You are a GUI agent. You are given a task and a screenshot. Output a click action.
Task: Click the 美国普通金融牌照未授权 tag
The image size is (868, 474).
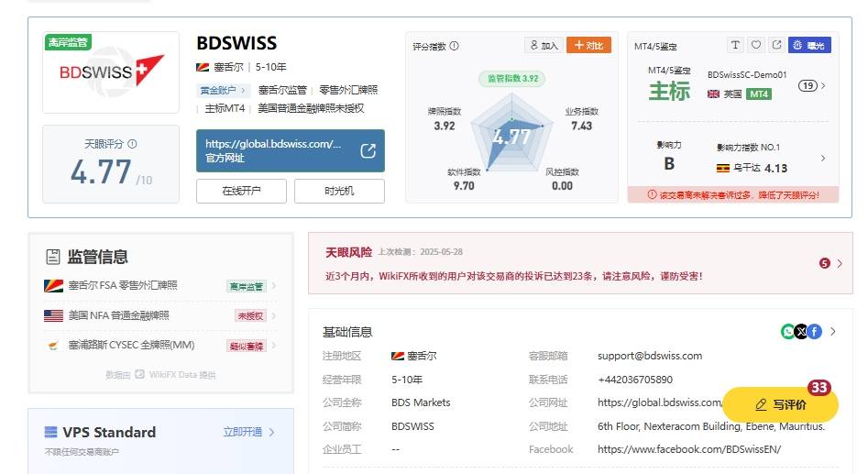(x=311, y=108)
